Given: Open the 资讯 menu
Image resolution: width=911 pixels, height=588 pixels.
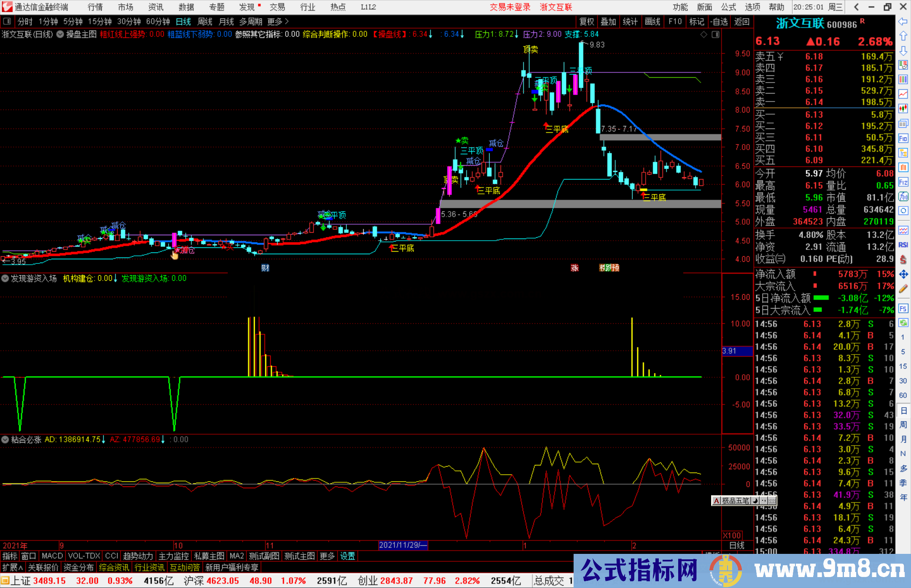Looking at the screenshot, I should pyautogui.click(x=156, y=7).
